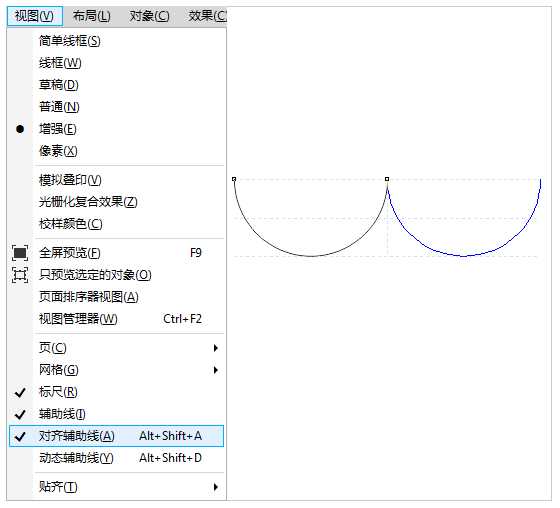Screen dimensions: 560x508
Task: Toggle 对齐辅助线(A) alignment guides
Action: [x=116, y=436]
